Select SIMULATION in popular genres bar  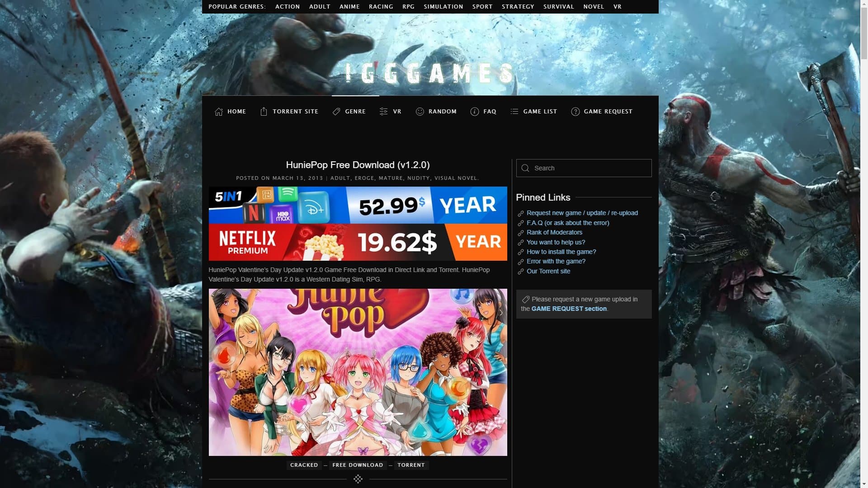click(x=443, y=7)
